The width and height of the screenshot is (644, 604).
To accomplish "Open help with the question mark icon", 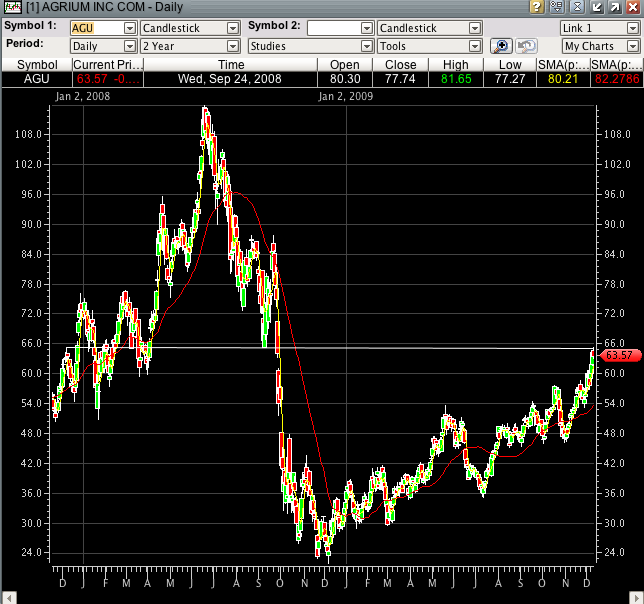I will 537,7.
